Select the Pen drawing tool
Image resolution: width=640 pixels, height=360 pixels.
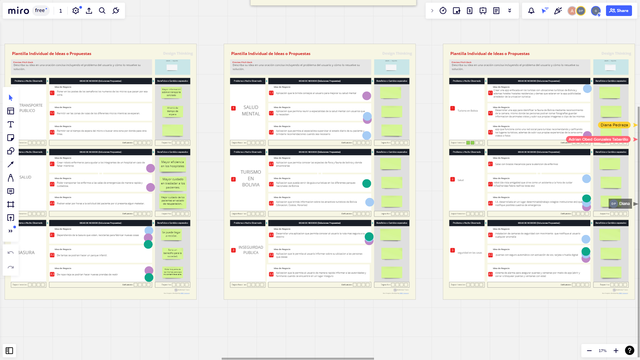(x=11, y=178)
